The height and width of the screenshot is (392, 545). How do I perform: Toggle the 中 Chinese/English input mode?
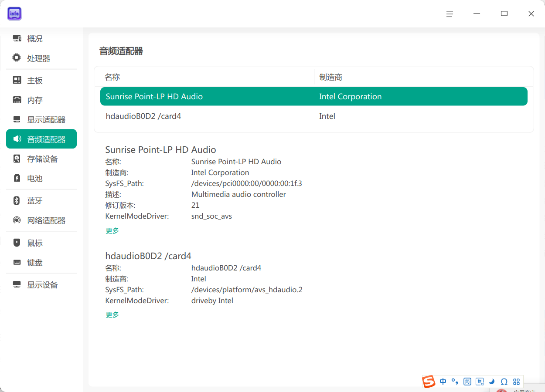coord(443,382)
